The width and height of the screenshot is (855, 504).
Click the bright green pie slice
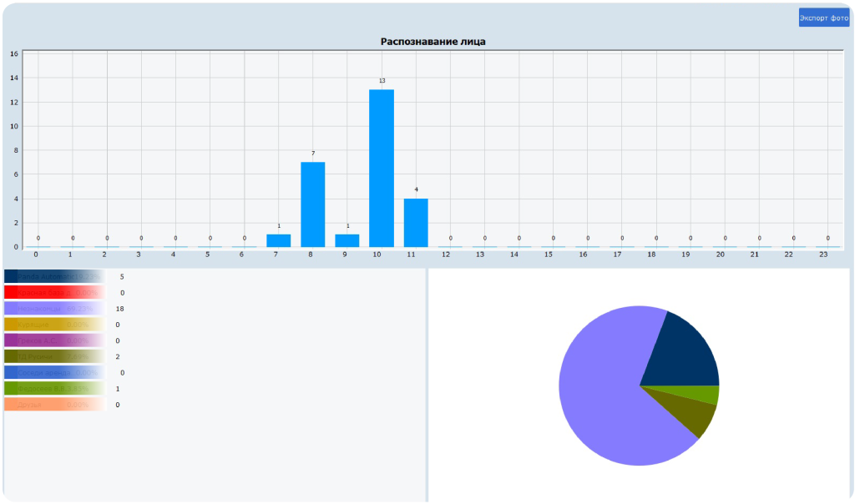pyautogui.click(x=706, y=395)
